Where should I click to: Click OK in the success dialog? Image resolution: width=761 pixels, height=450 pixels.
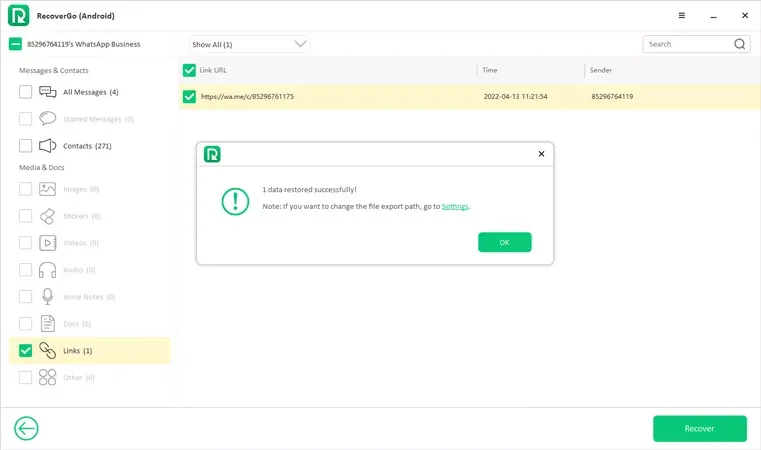[504, 242]
